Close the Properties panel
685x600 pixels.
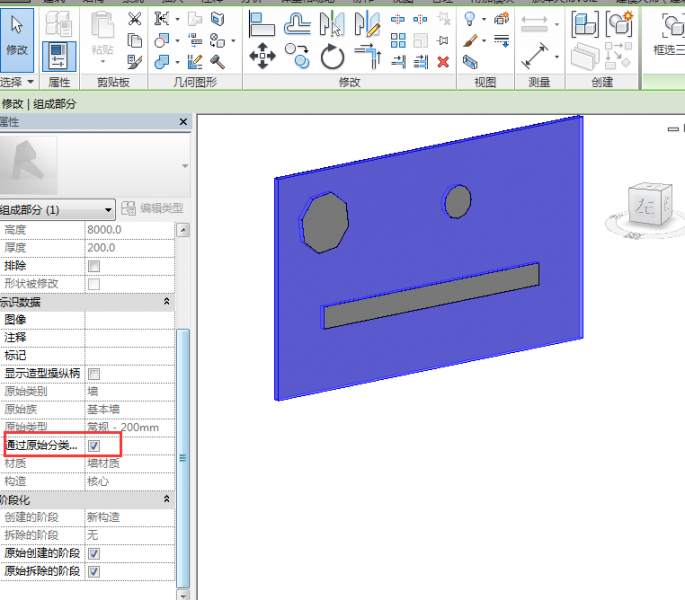[x=183, y=122]
